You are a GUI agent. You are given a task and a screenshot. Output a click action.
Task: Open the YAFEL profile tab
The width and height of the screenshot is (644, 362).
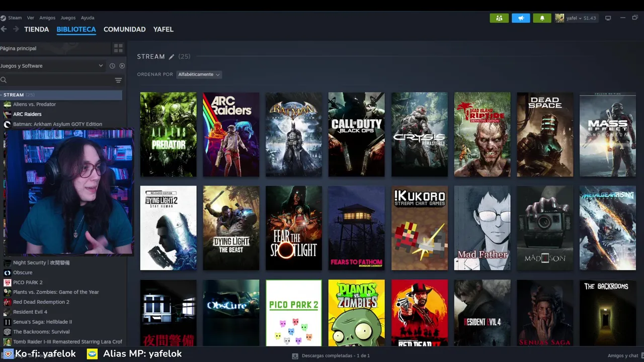(163, 29)
